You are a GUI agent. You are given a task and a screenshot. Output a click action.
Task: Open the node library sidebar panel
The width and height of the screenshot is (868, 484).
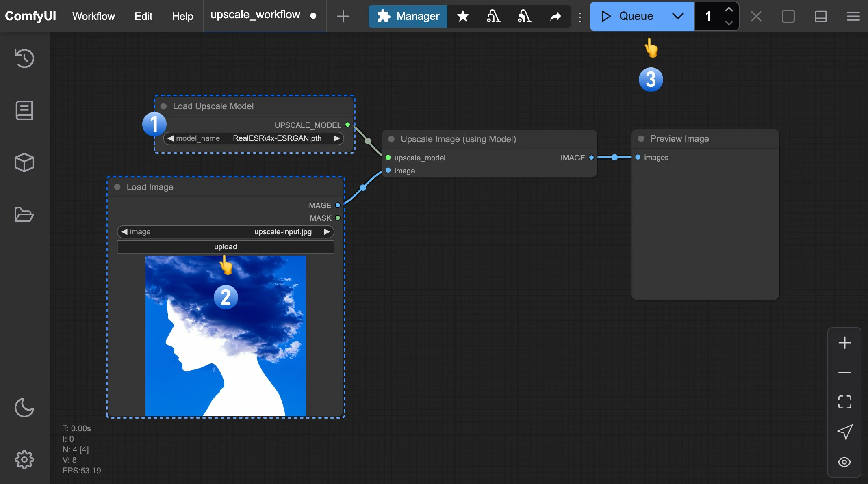tap(24, 110)
